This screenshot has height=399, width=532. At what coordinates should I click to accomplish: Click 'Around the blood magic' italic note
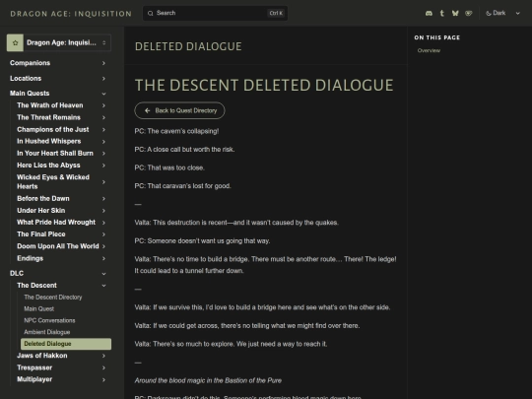click(208, 380)
